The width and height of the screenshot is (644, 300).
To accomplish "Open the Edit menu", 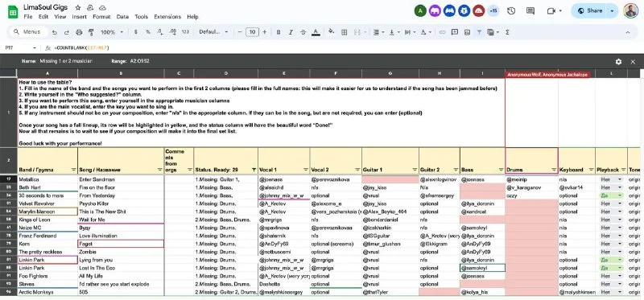I will [x=43, y=17].
